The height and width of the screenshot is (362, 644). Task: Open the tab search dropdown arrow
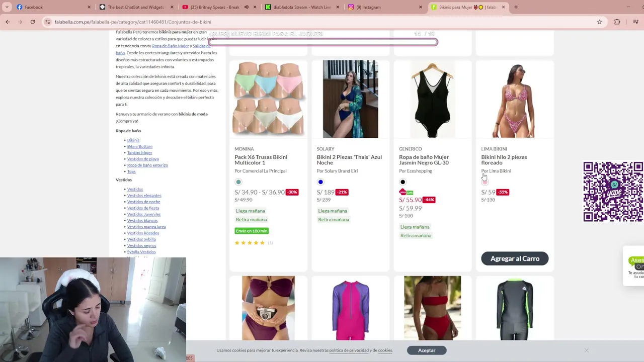[x=7, y=7]
